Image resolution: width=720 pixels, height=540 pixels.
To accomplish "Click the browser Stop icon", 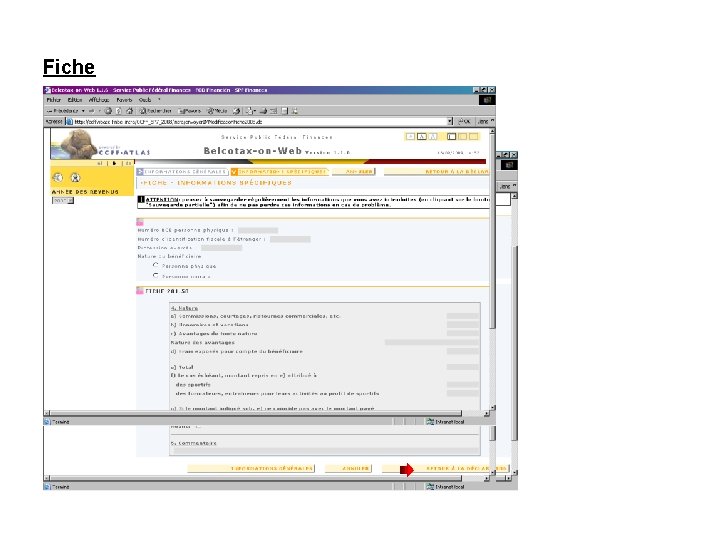I will (x=108, y=111).
